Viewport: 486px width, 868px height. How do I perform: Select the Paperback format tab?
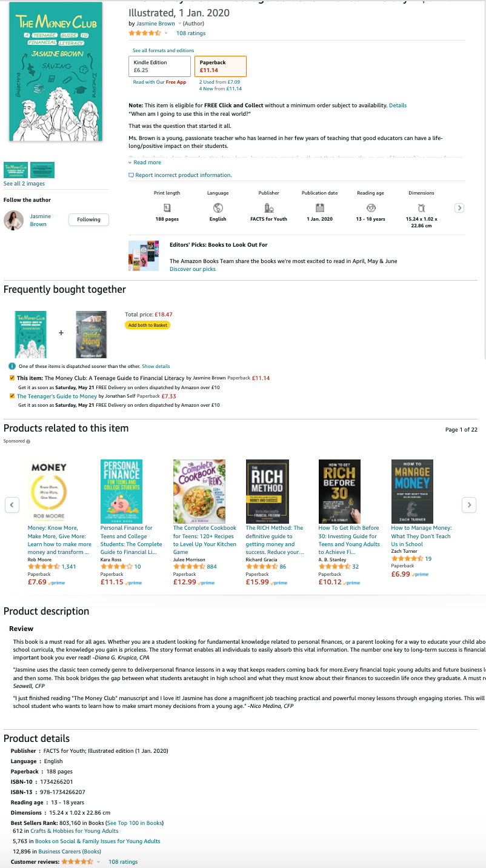221,66
